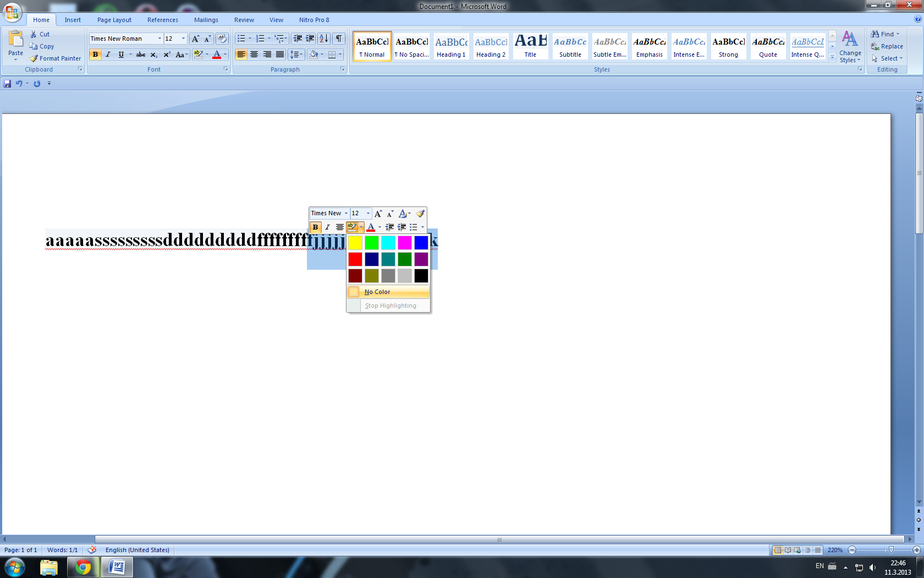924x578 pixels.
Task: Apply the Intense Quote style
Action: pos(807,46)
